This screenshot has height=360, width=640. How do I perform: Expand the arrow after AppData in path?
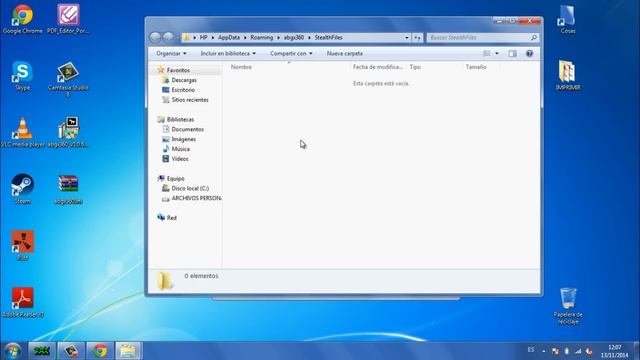(x=245, y=38)
